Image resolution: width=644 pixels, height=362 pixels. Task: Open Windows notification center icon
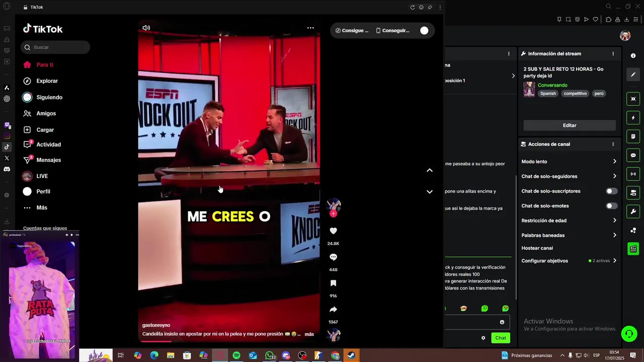633,355
